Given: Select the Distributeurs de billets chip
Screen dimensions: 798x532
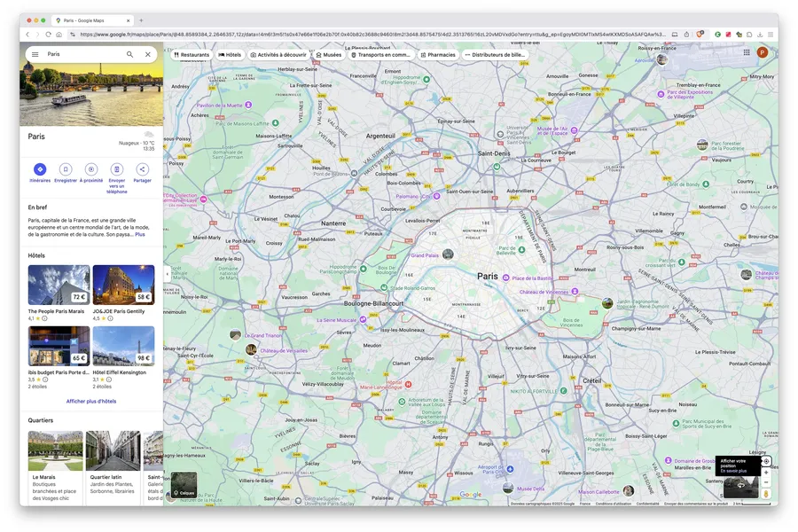Looking at the screenshot, I should (495, 54).
